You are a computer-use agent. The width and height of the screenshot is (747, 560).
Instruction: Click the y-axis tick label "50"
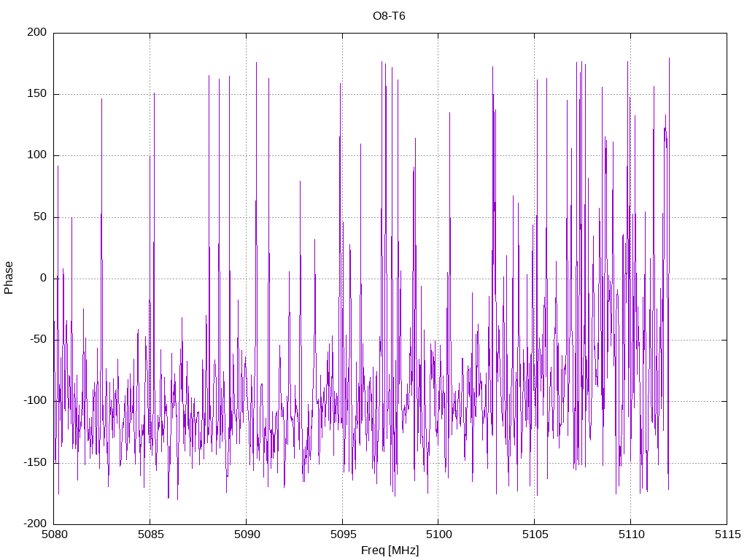(40, 217)
